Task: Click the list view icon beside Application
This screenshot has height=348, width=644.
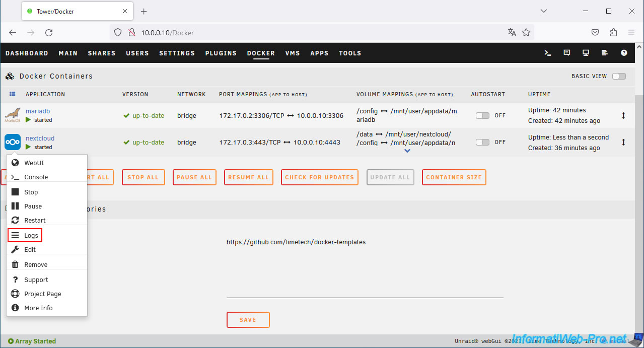Action: [13, 94]
